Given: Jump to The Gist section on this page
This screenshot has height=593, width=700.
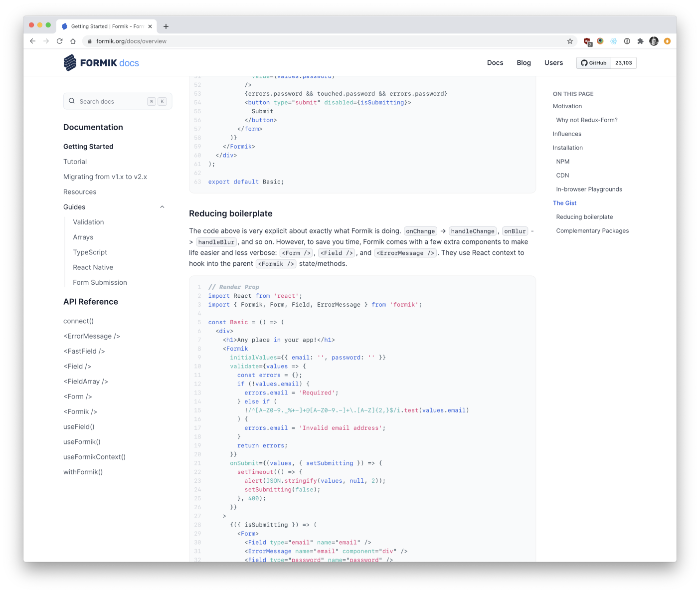Looking at the screenshot, I should [564, 203].
